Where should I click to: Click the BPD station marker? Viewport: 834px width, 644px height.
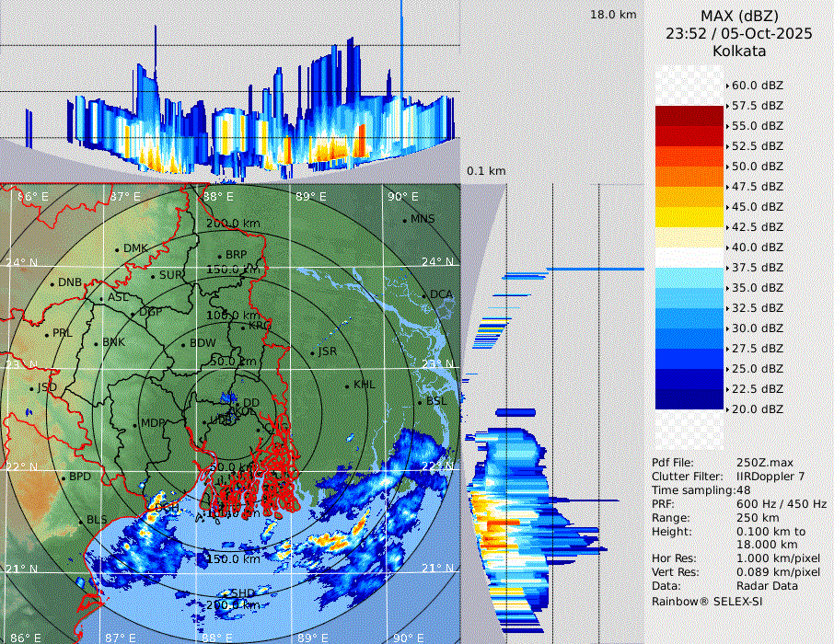pyautogui.click(x=64, y=477)
